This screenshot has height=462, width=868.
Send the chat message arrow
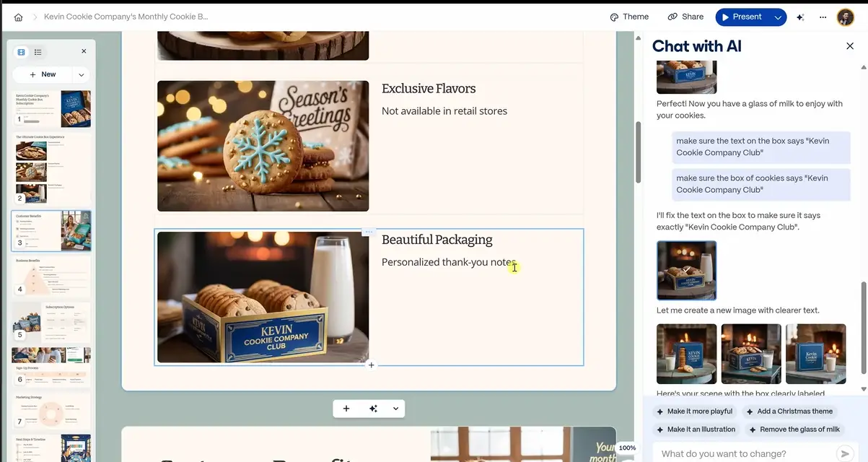[844, 454]
